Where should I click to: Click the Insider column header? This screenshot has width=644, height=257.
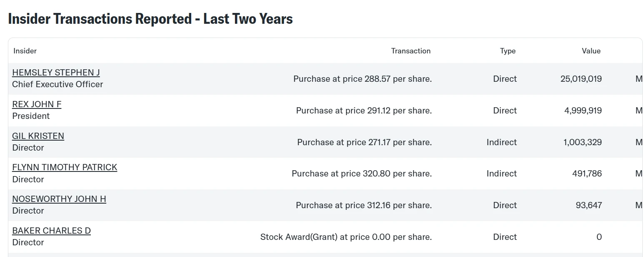[25, 51]
